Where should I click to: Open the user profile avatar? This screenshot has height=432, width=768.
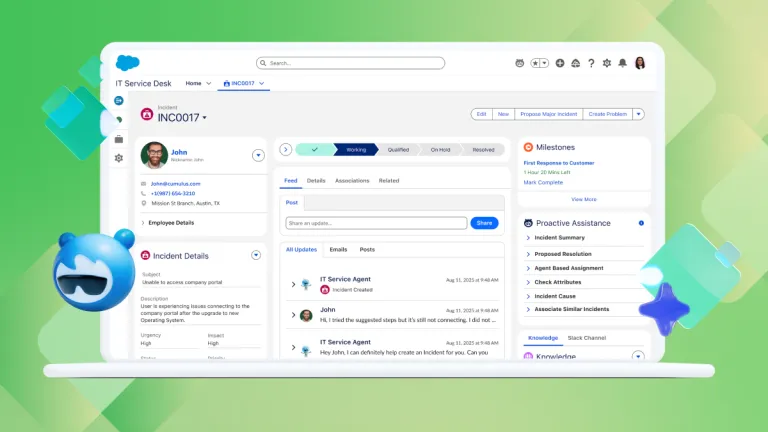pyautogui.click(x=640, y=63)
